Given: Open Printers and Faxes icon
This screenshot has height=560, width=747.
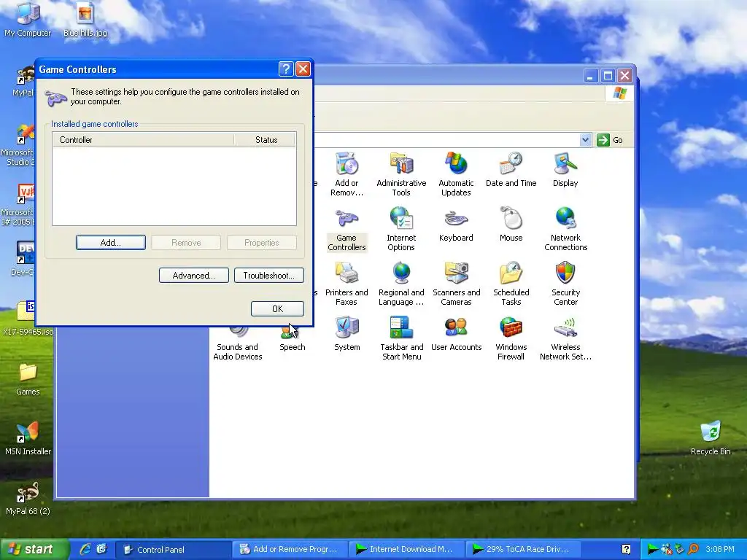Looking at the screenshot, I should pyautogui.click(x=347, y=284).
